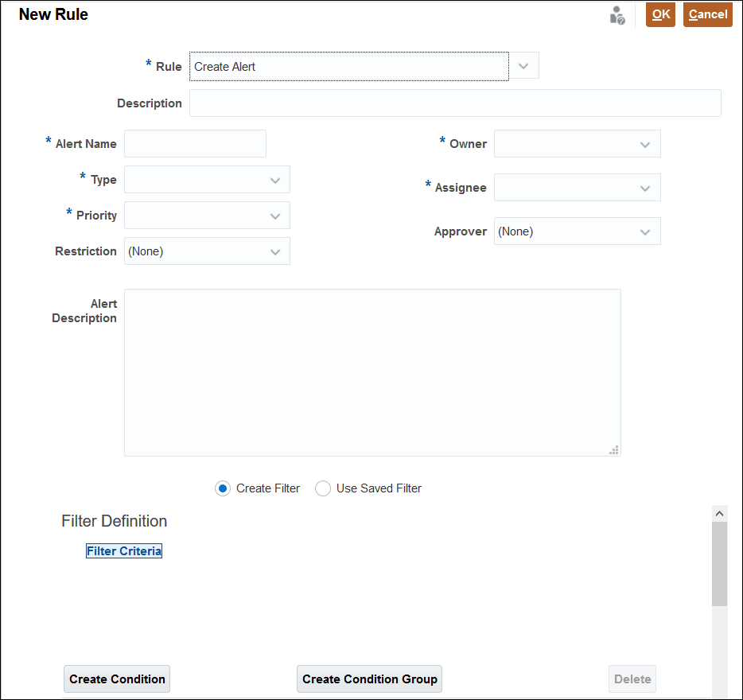This screenshot has width=743, height=700.
Task: Click inside the Alert Description text area
Action: click(x=372, y=372)
